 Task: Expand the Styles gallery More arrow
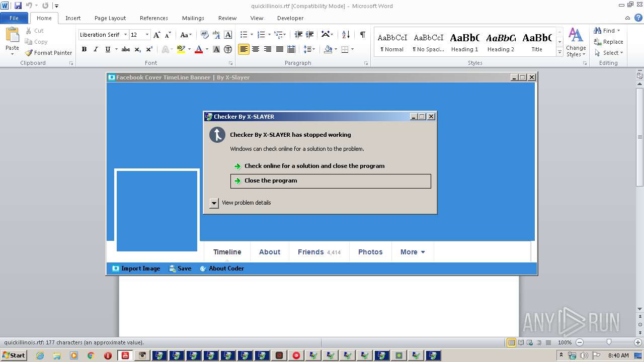click(559, 52)
